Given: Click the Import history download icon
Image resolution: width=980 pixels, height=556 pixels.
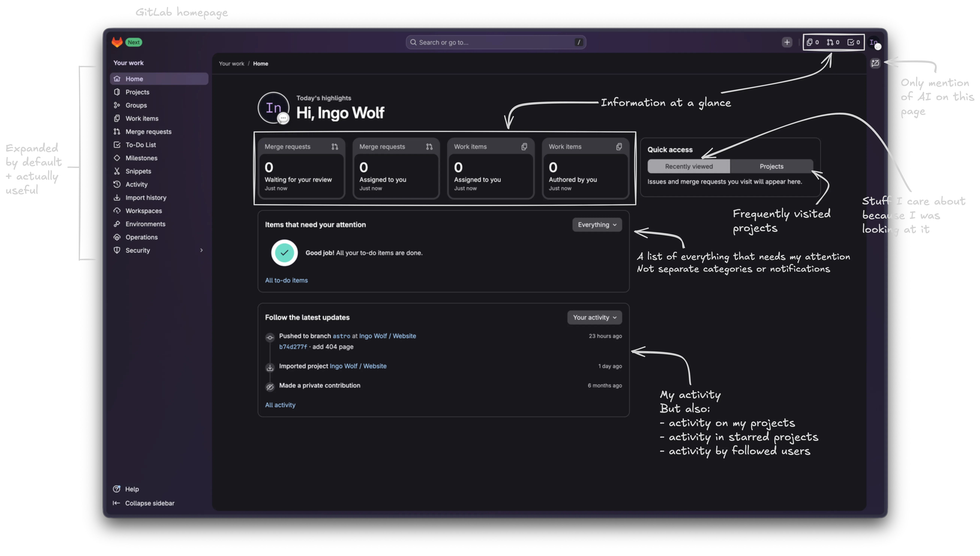Looking at the screenshot, I should tap(117, 197).
